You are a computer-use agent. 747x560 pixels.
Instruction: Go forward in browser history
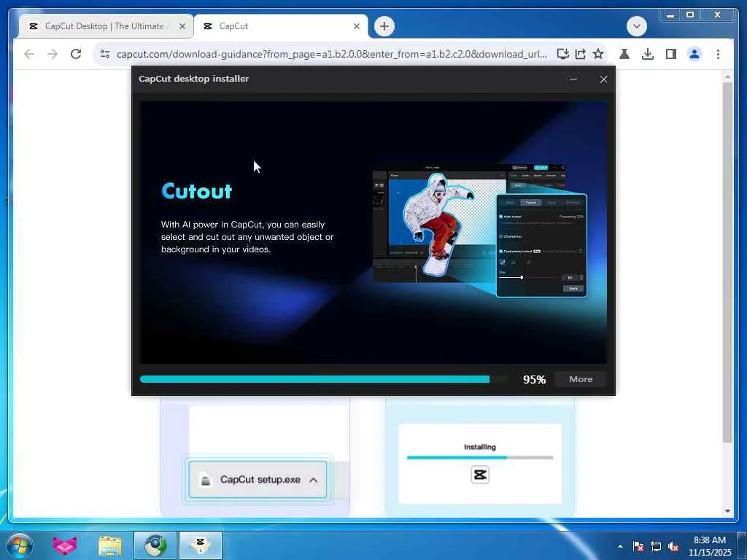53,54
